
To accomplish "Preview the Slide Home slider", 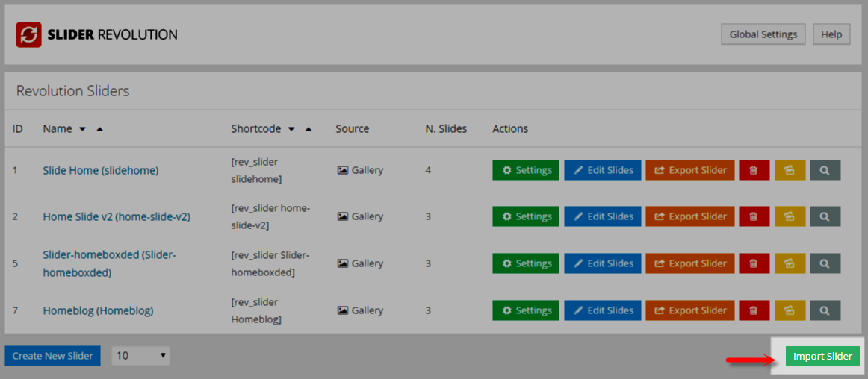I will pos(825,170).
